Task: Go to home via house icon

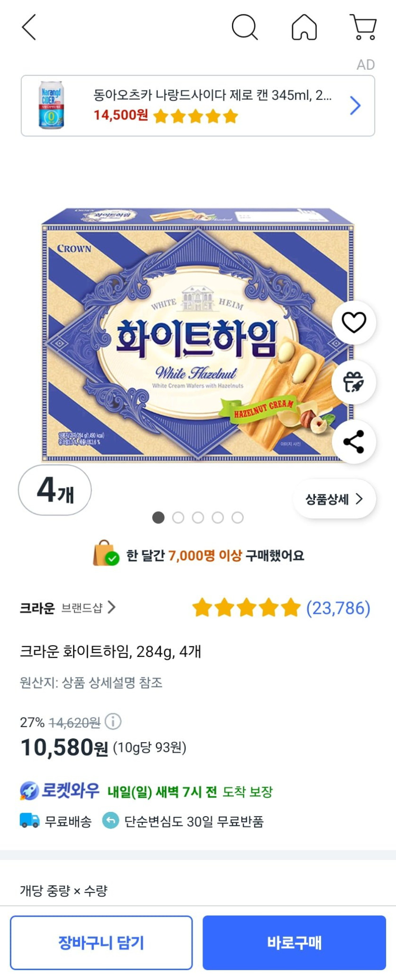Action: point(304,27)
